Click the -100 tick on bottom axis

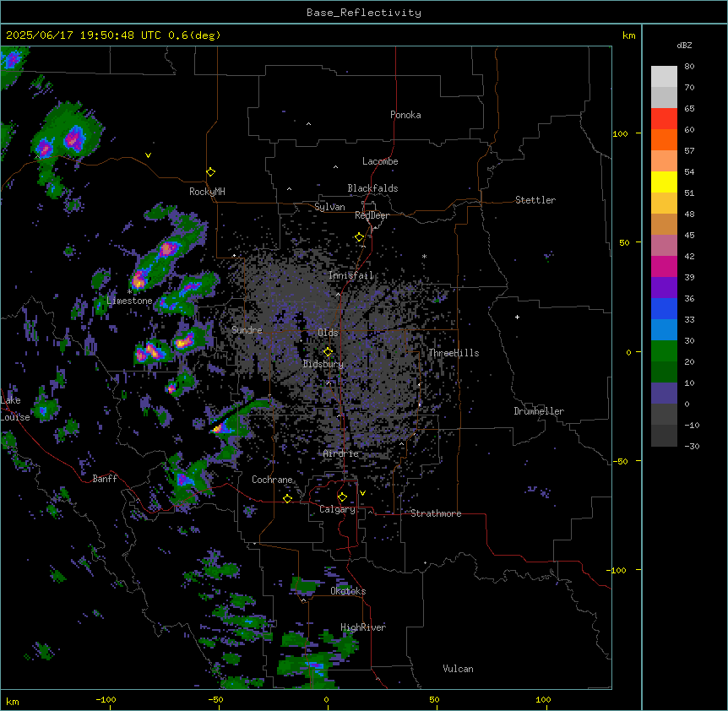[106, 699]
